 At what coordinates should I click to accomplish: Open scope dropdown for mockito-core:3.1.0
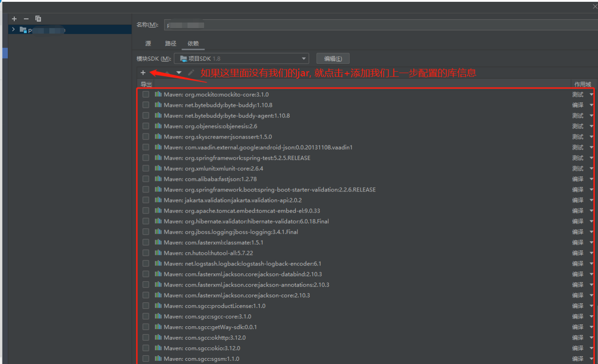point(591,94)
